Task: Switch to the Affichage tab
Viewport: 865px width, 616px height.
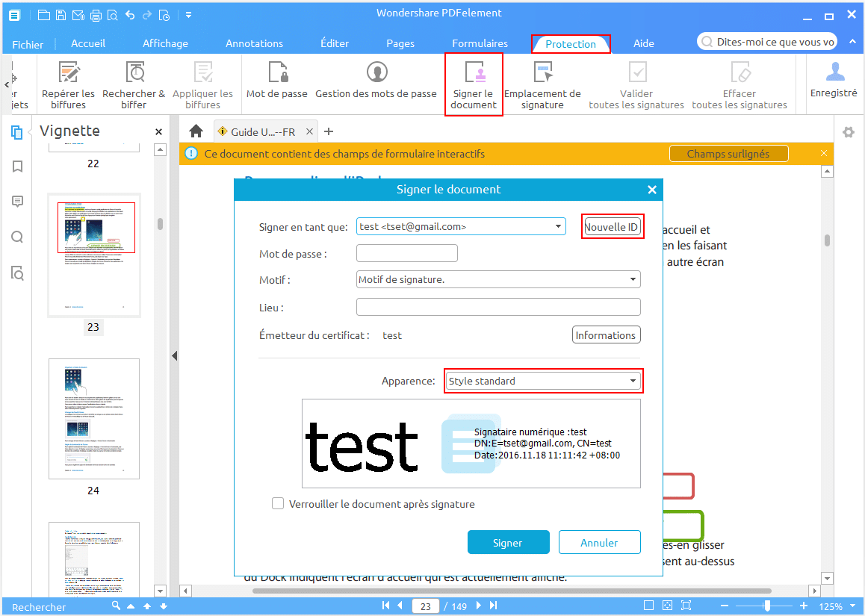Action: (166, 43)
